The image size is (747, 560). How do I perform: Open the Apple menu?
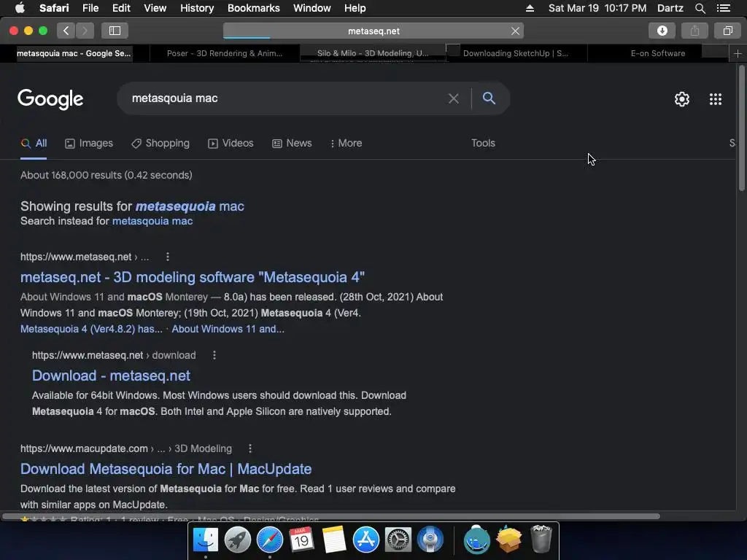pyautogui.click(x=20, y=8)
